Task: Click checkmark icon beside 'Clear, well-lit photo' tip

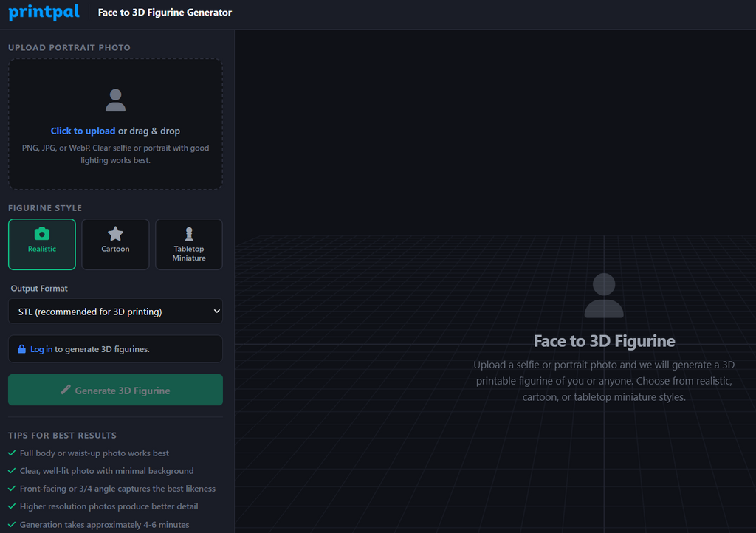Action: pyautogui.click(x=12, y=471)
